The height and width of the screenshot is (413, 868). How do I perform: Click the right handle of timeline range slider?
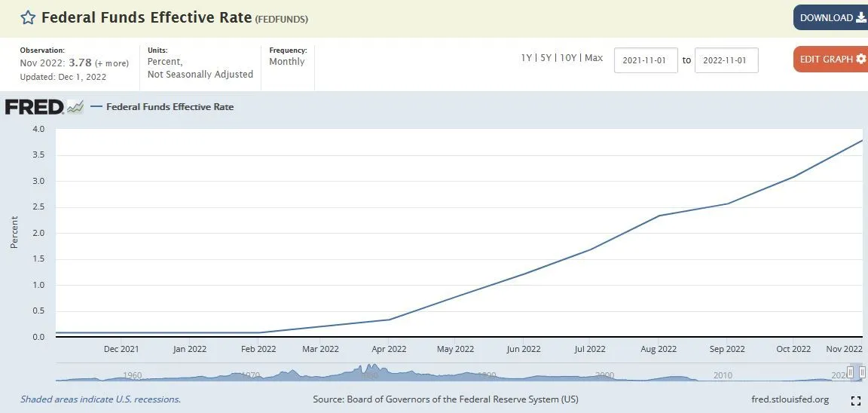click(862, 372)
